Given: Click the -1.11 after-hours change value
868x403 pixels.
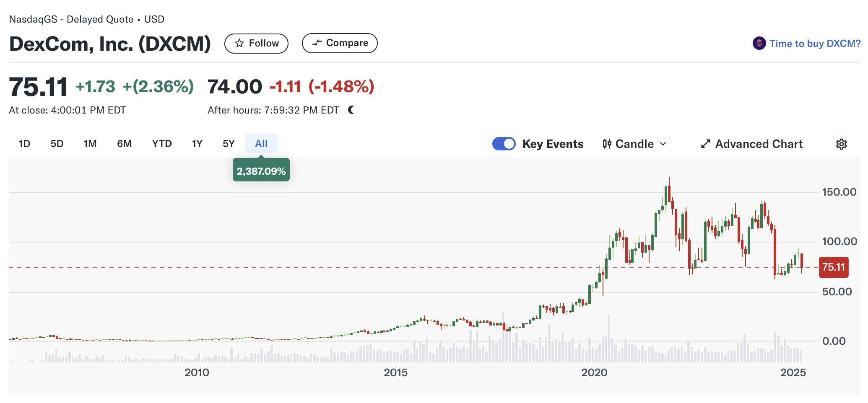Looking at the screenshot, I should click(x=286, y=87).
